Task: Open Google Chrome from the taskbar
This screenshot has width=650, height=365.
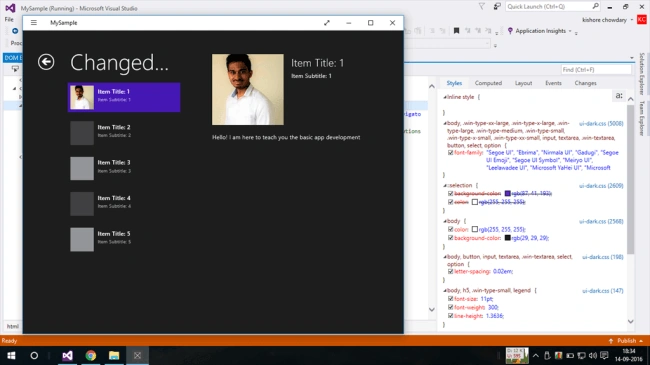Action: pyautogui.click(x=90, y=355)
